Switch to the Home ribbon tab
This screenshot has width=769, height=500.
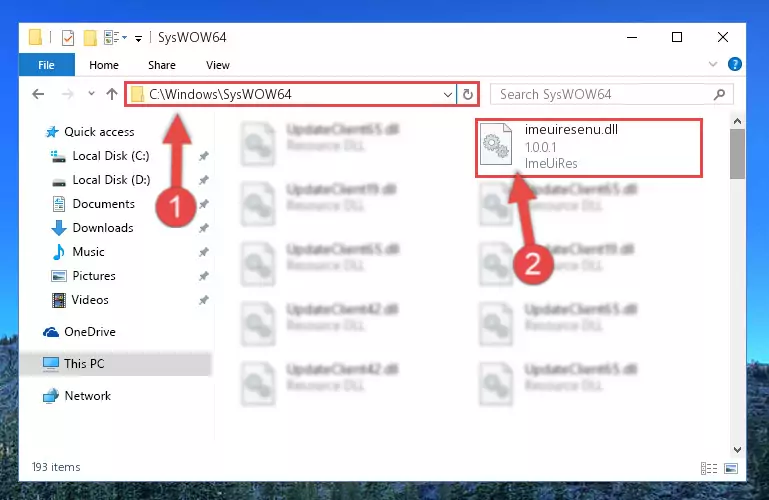[104, 65]
